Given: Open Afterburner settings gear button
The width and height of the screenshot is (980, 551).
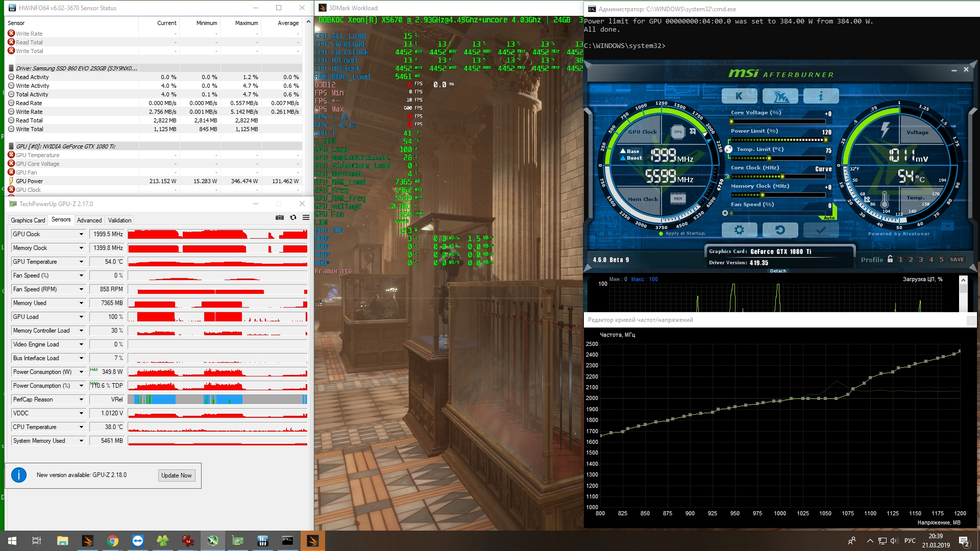Looking at the screenshot, I should click(x=739, y=230).
